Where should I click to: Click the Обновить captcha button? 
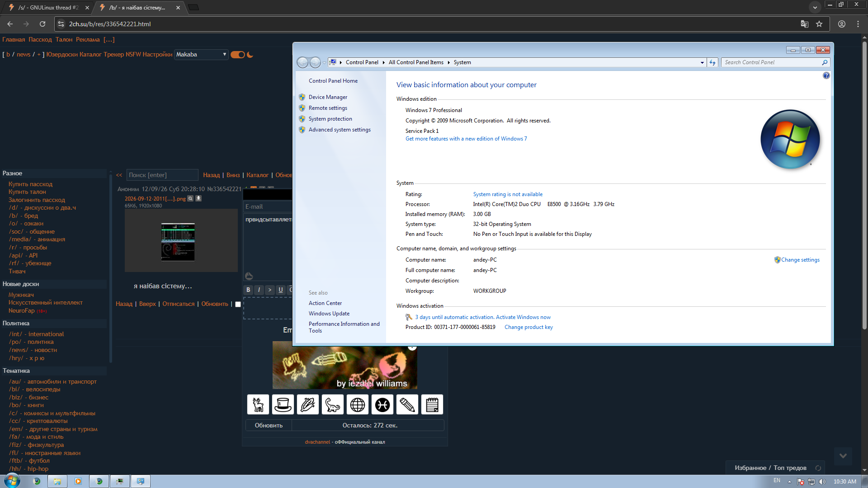[269, 425]
